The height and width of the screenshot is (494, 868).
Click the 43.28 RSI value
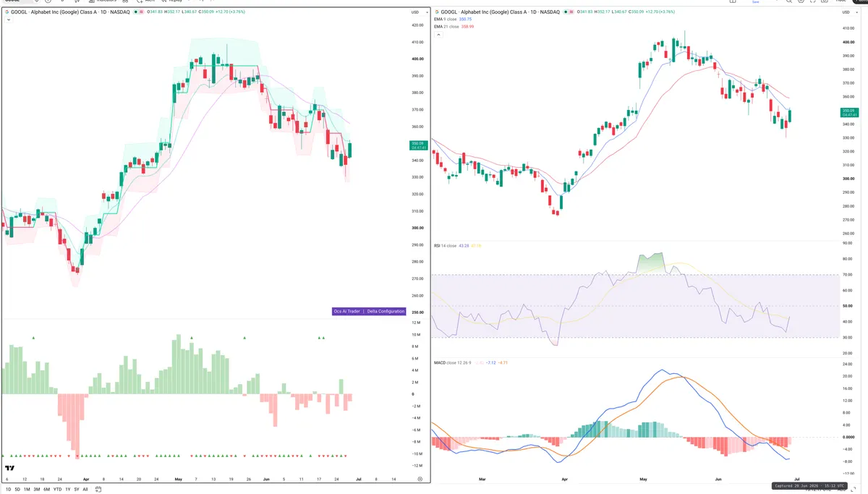tap(464, 246)
